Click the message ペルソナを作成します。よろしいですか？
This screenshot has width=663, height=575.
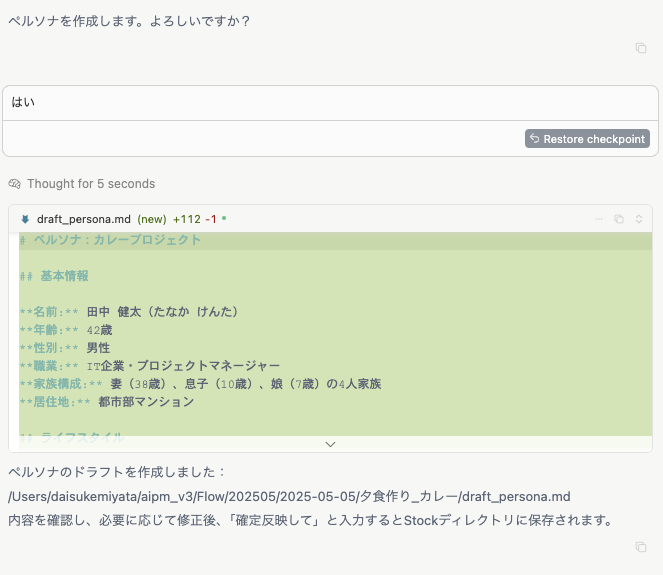[129, 21]
